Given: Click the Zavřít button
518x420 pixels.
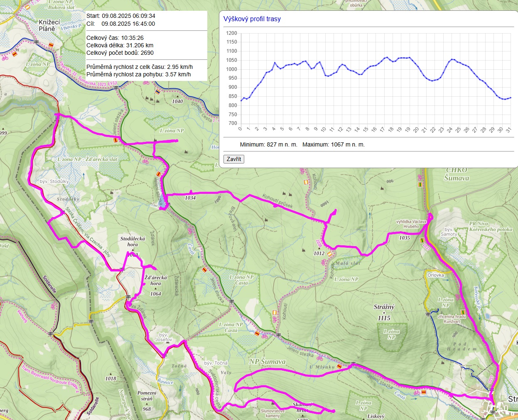Looking at the screenshot, I should [234, 159].
